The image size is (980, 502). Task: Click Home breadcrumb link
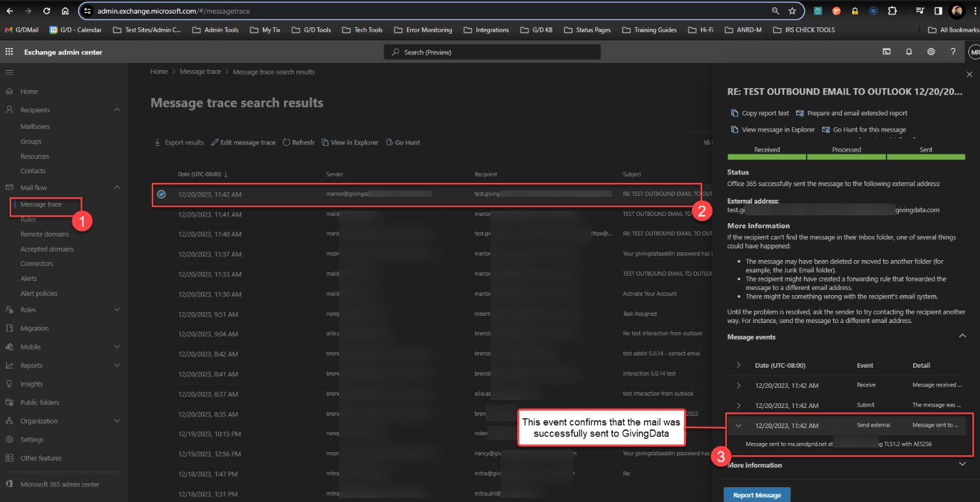click(x=159, y=72)
